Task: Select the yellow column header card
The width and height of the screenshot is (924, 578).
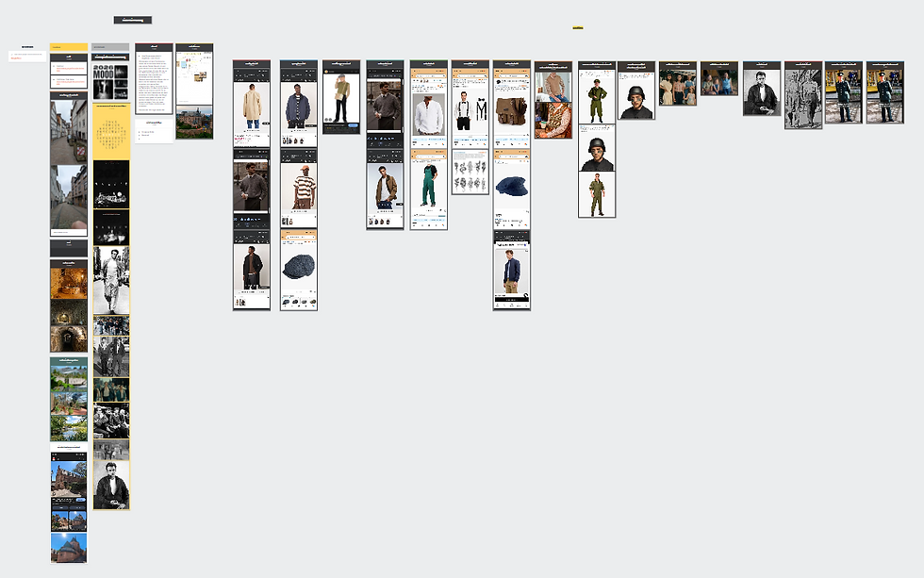Action: point(69,47)
